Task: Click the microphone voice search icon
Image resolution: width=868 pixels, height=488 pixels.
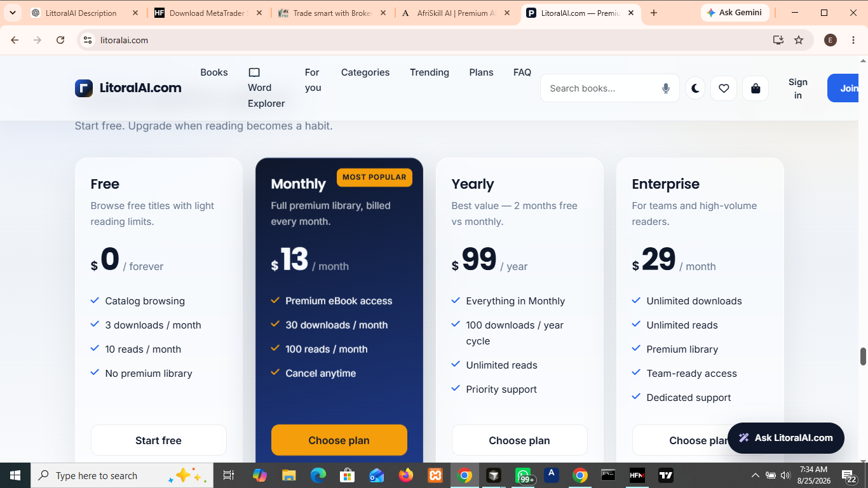Action: (666, 88)
